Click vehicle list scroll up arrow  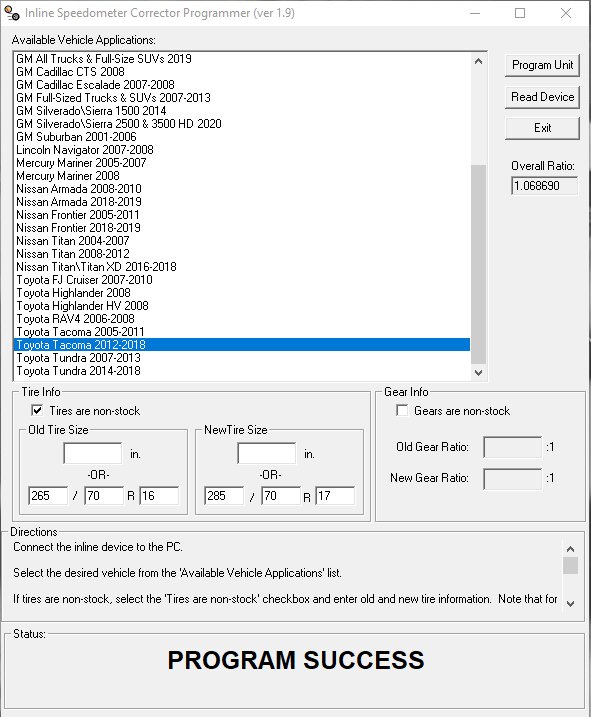tap(478, 61)
